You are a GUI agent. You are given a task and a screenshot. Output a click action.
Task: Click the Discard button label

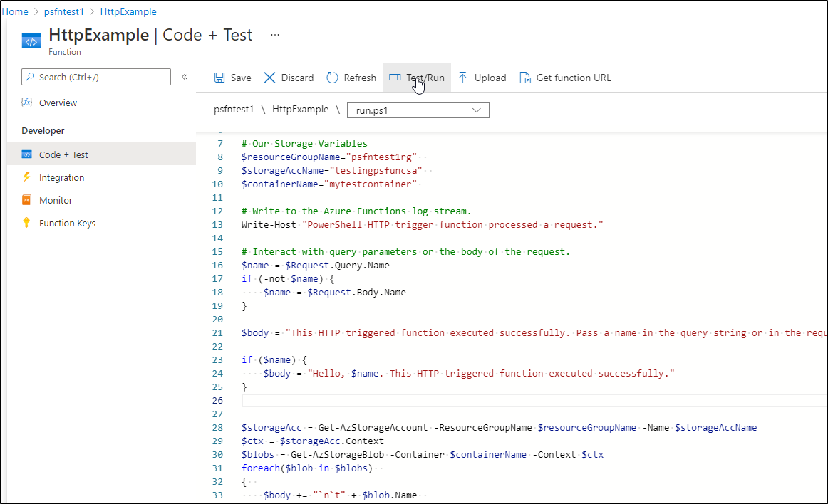(297, 78)
